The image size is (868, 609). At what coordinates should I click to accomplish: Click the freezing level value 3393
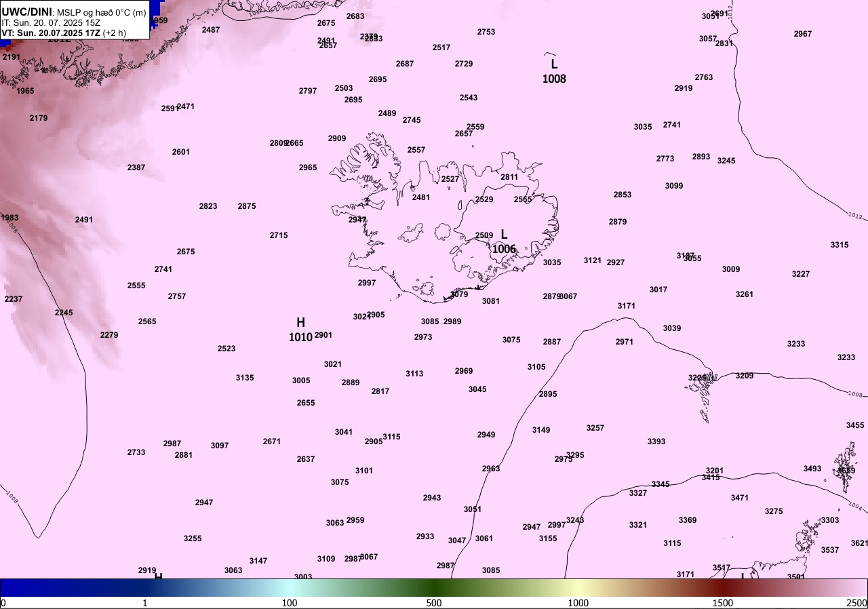[656, 441]
